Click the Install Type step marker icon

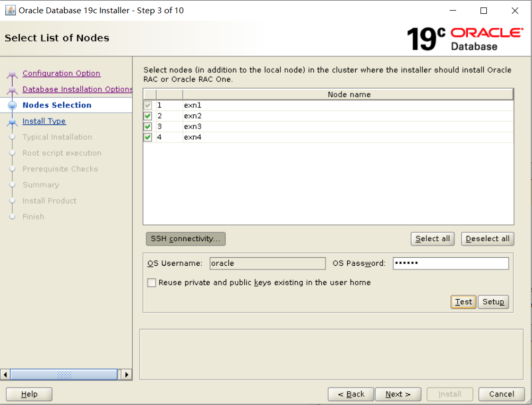click(12, 122)
